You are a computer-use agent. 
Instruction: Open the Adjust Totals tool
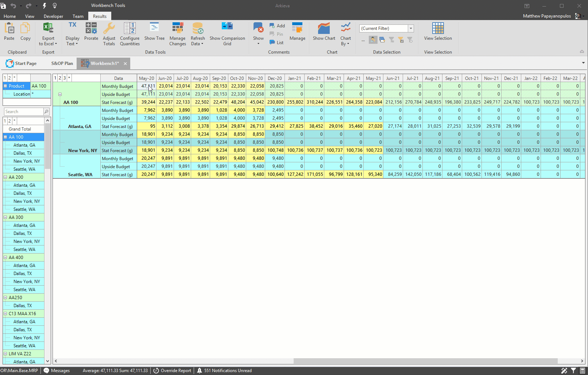pyautogui.click(x=109, y=34)
